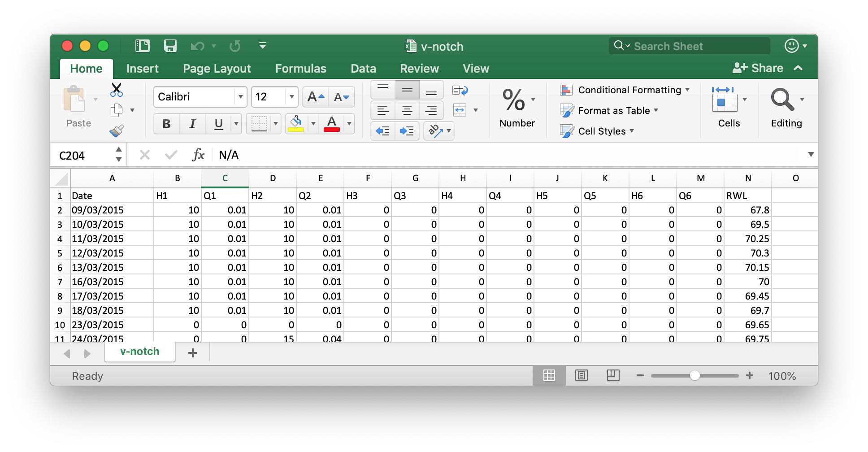Toggle bottom vertical alignment

431,90
